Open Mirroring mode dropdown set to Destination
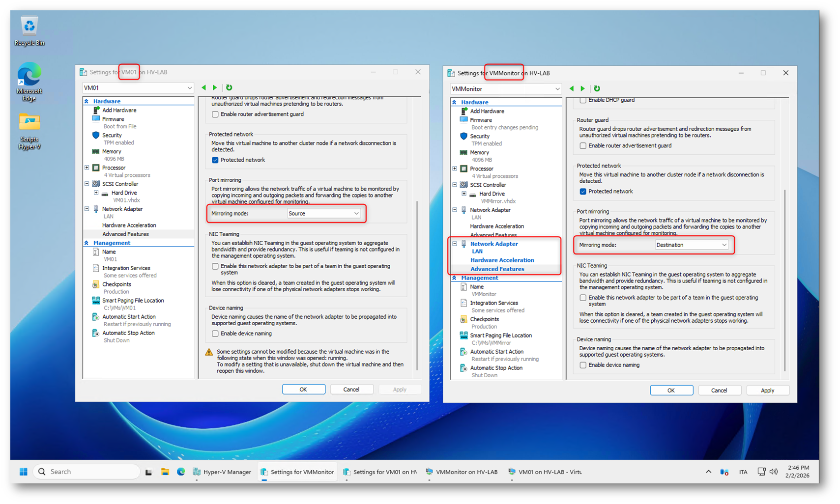 pos(692,245)
